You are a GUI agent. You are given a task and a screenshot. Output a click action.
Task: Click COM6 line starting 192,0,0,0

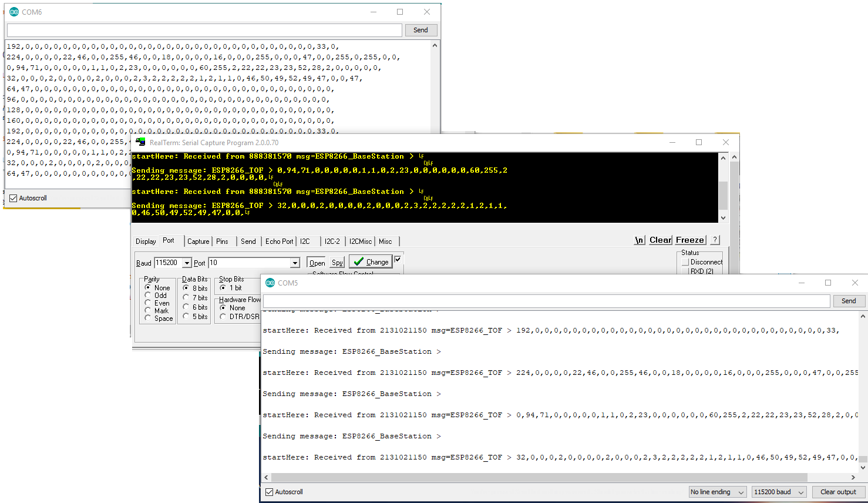coord(173,46)
